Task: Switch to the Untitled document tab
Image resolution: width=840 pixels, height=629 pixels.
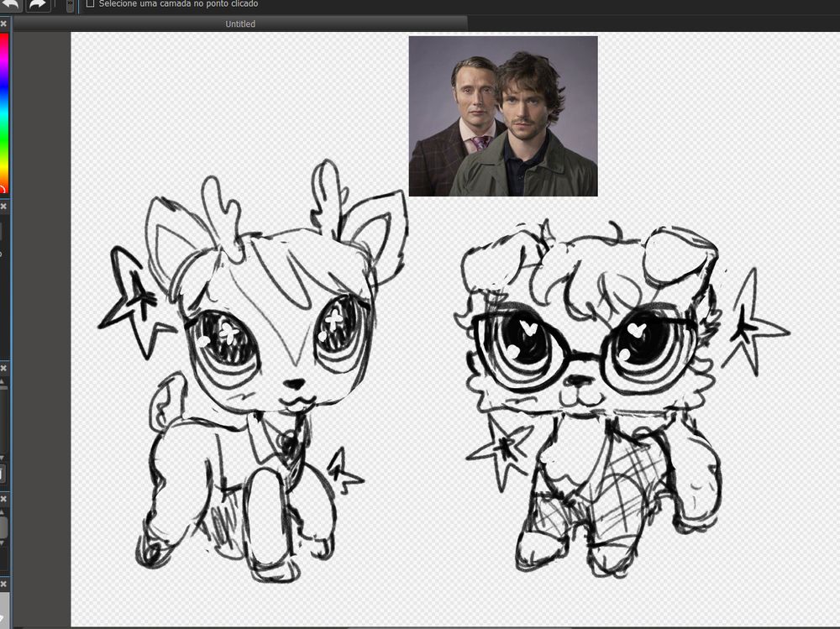Action: [240, 24]
